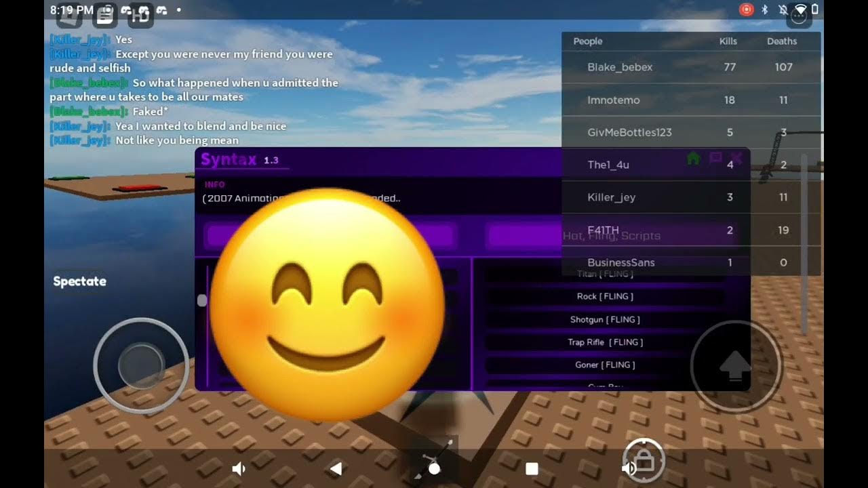This screenshot has height=488, width=868.
Task: Click the INFO label in Syntax
Action: [214, 184]
